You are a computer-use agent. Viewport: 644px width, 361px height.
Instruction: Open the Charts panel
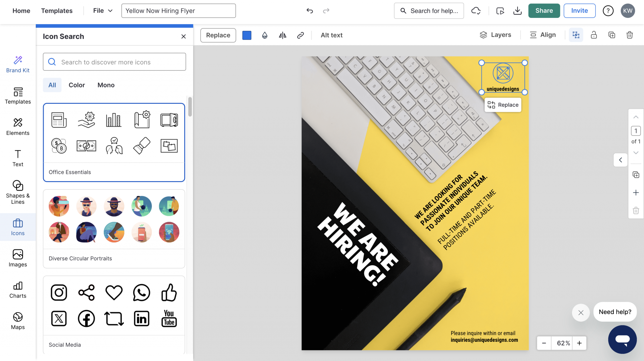18,289
